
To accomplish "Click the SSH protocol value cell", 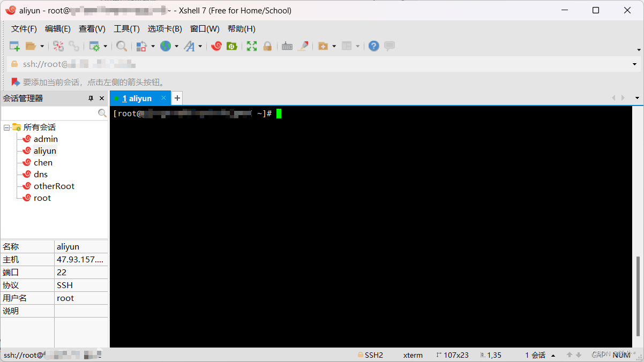I will (81, 285).
